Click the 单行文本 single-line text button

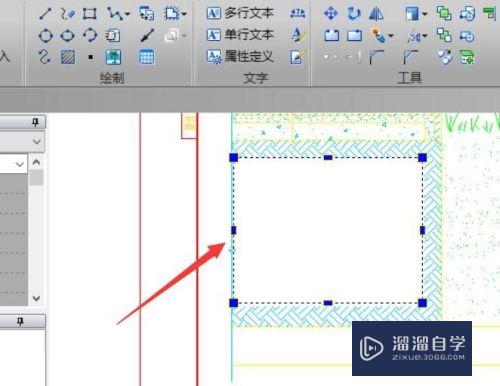240,35
